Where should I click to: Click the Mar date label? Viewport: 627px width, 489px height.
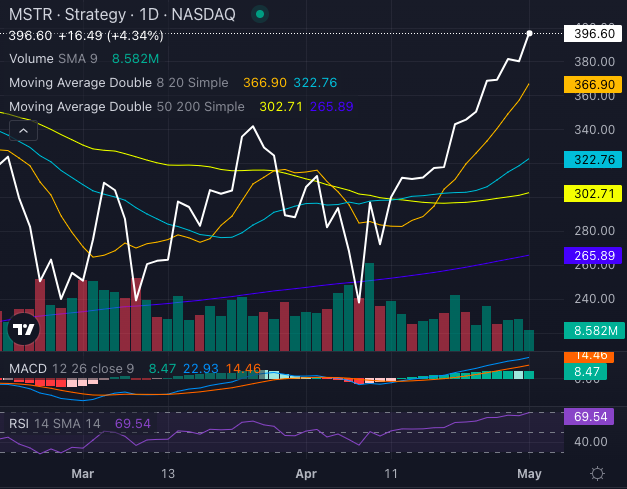tap(82, 474)
